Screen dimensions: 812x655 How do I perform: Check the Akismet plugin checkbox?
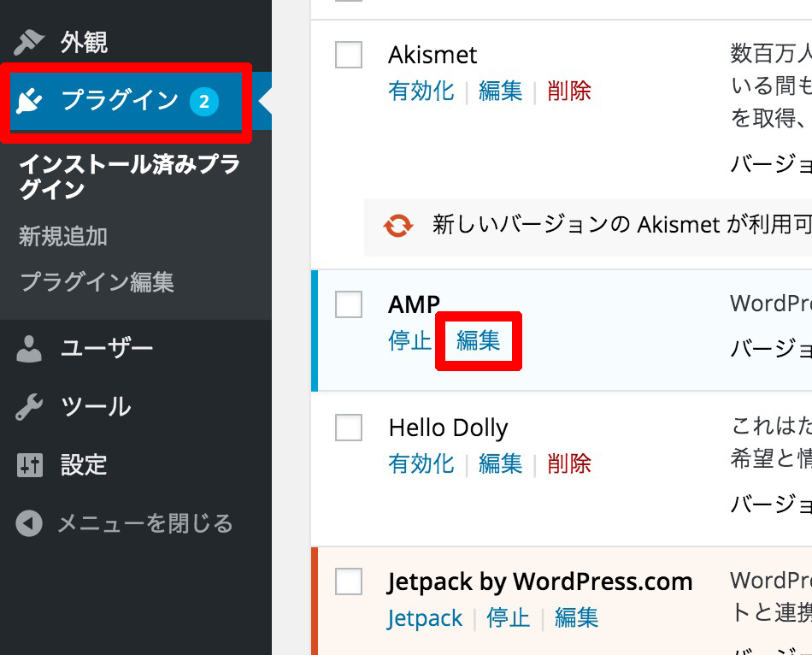[x=349, y=55]
